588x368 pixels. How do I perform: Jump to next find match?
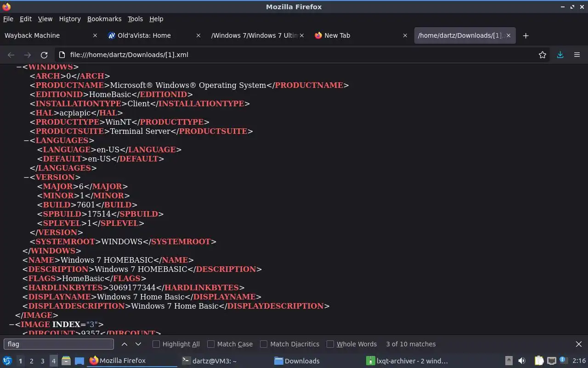pos(138,344)
